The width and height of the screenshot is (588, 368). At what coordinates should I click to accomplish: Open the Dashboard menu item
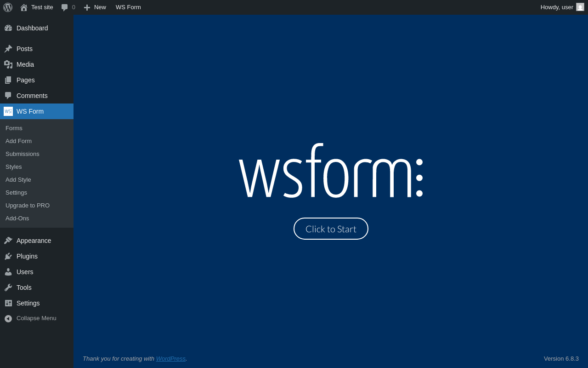[x=37, y=28]
